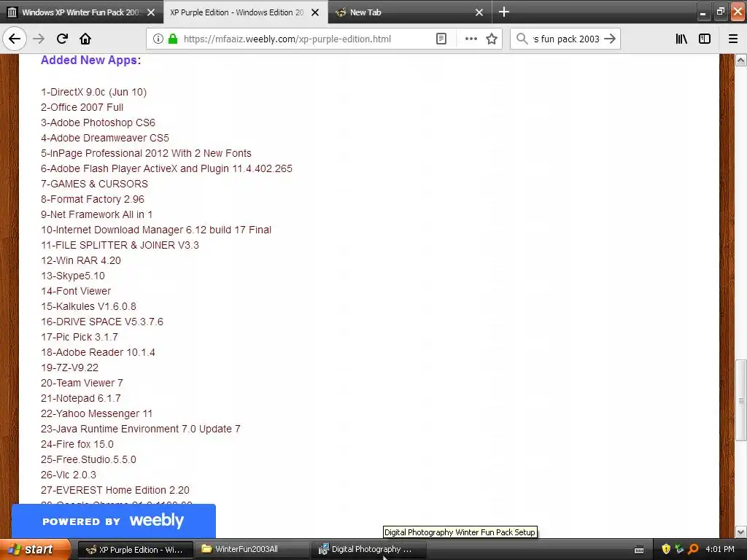This screenshot has height=560, width=747.
Task: Close the New Tab tab
Action: tap(479, 12)
